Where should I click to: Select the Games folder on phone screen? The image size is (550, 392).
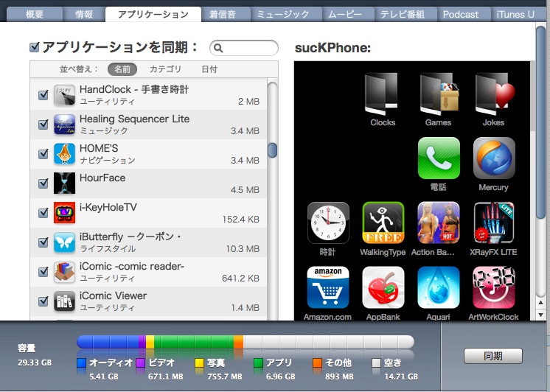click(439, 94)
